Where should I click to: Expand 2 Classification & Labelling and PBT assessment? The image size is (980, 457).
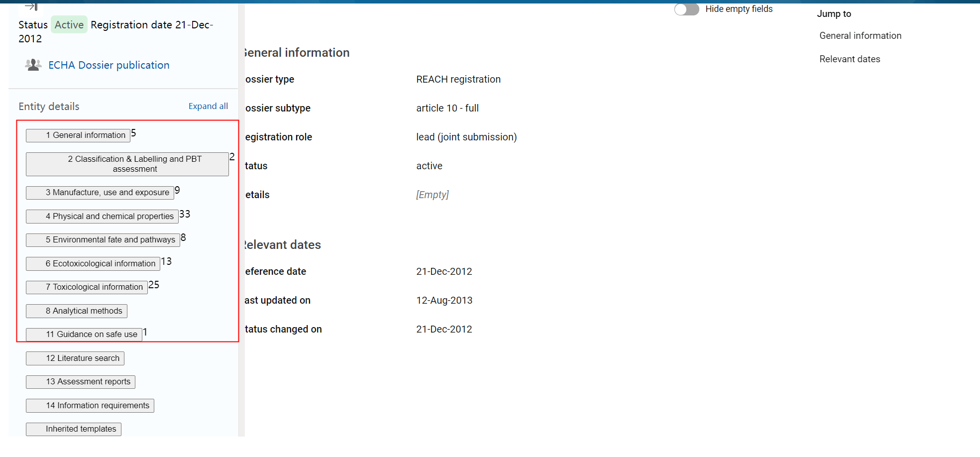click(x=127, y=164)
